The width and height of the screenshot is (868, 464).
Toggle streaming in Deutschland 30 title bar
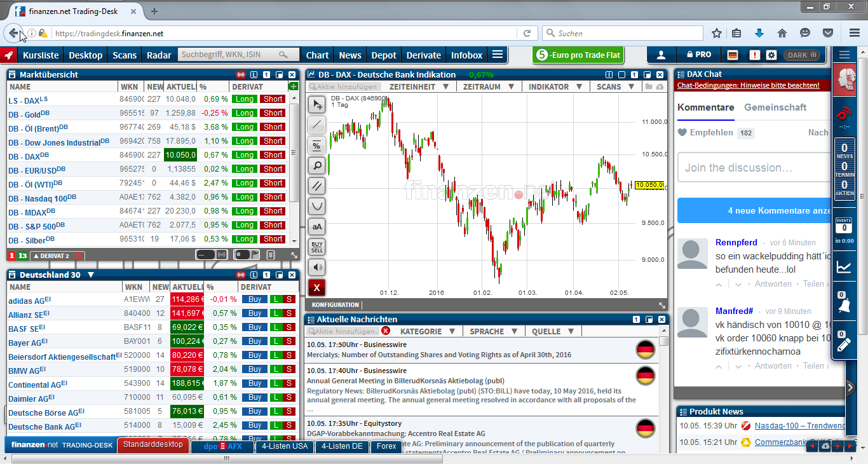coord(241,275)
